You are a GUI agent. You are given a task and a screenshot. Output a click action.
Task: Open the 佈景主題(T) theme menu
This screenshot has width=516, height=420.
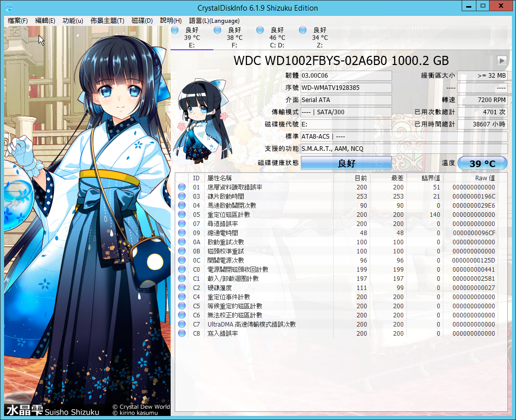(x=107, y=21)
